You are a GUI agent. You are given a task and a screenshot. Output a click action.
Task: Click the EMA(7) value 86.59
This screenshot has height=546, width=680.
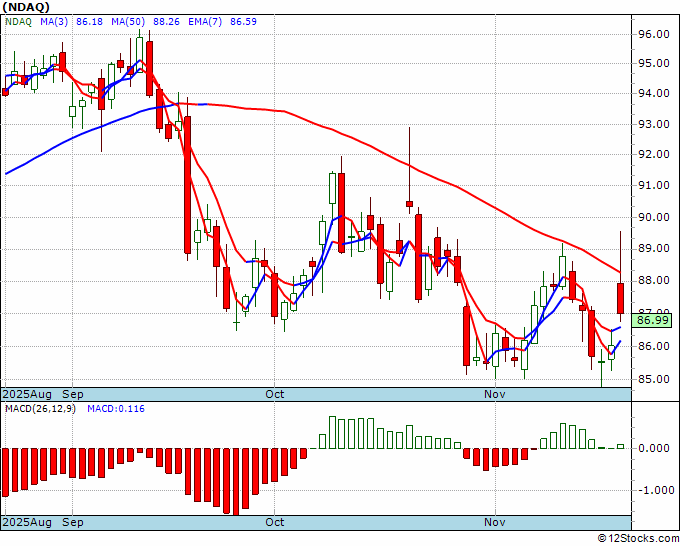[x=243, y=22]
